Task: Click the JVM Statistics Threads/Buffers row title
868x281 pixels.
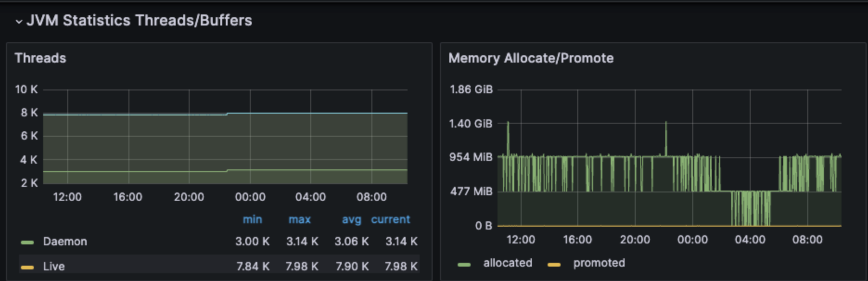Action: click(x=139, y=20)
